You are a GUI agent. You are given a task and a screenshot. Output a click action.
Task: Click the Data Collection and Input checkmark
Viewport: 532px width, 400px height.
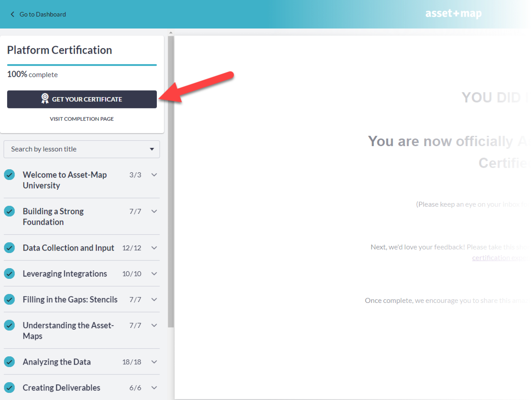coord(10,248)
